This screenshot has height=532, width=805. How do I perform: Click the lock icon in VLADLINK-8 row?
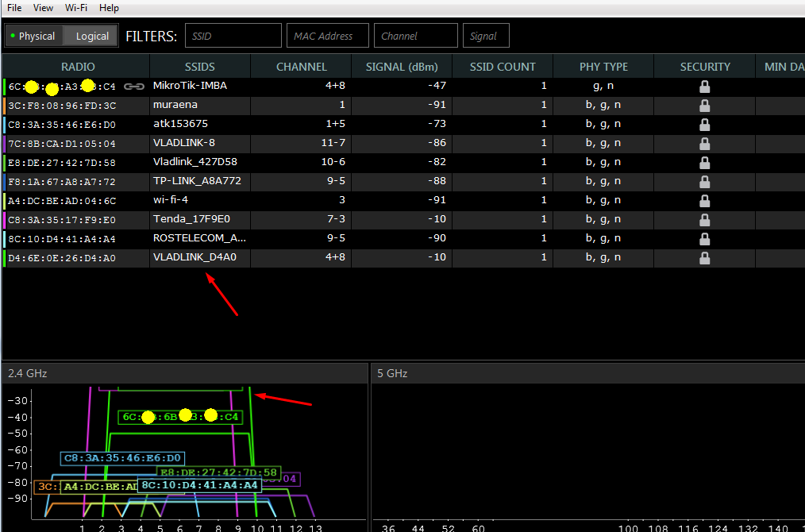click(705, 144)
